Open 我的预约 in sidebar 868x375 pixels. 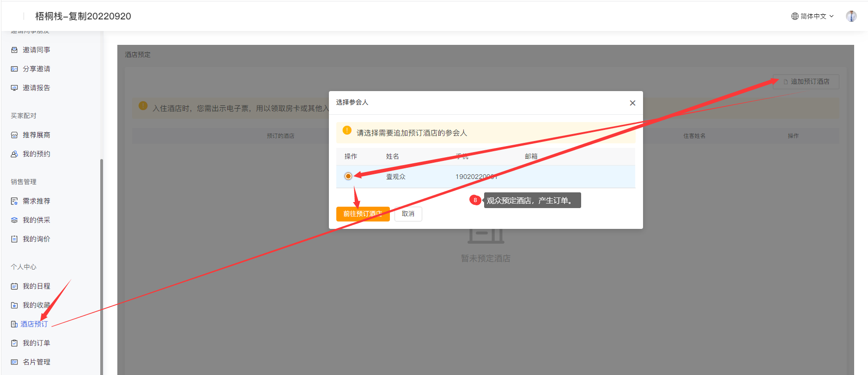pos(36,154)
